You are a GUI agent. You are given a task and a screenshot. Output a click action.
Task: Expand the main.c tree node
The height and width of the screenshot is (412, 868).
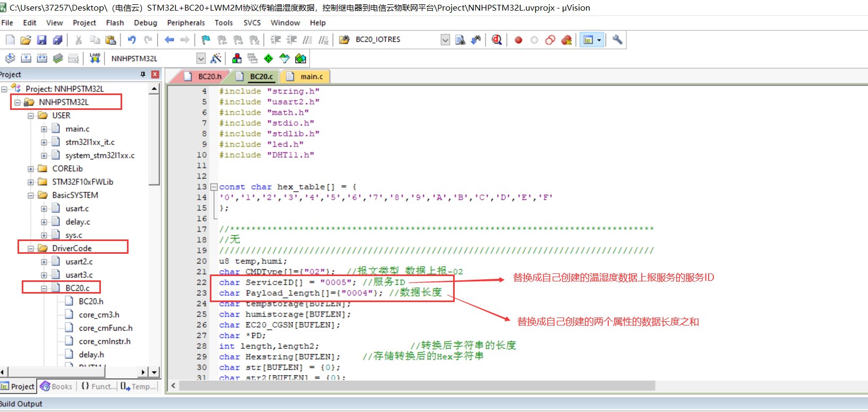coord(44,129)
